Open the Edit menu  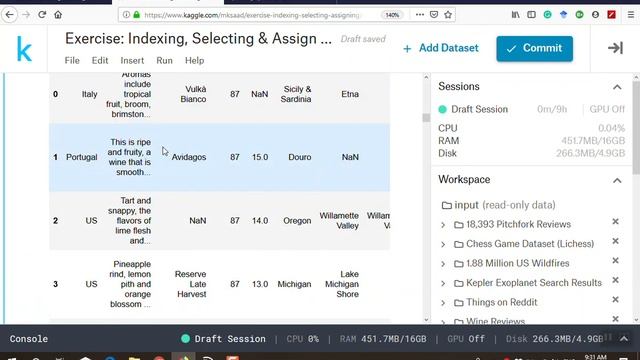pyautogui.click(x=100, y=60)
